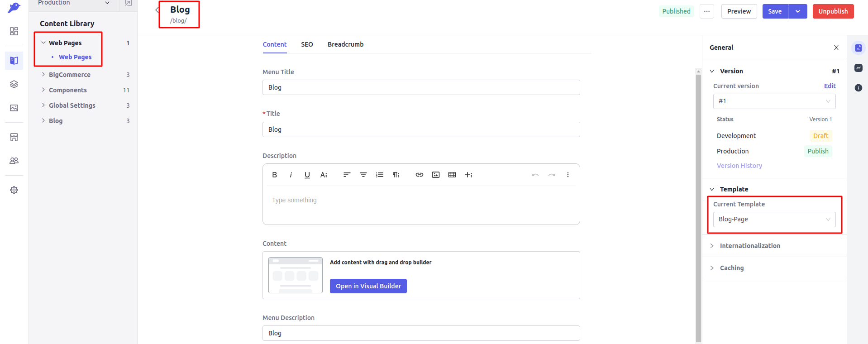868x344 pixels.
Task: Open the settings gear icon in sidebar
Action: click(x=14, y=190)
